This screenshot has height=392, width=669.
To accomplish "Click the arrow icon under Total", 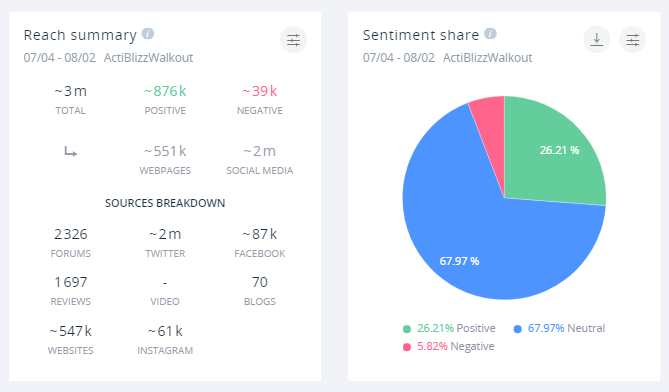I will pyautogui.click(x=71, y=151).
